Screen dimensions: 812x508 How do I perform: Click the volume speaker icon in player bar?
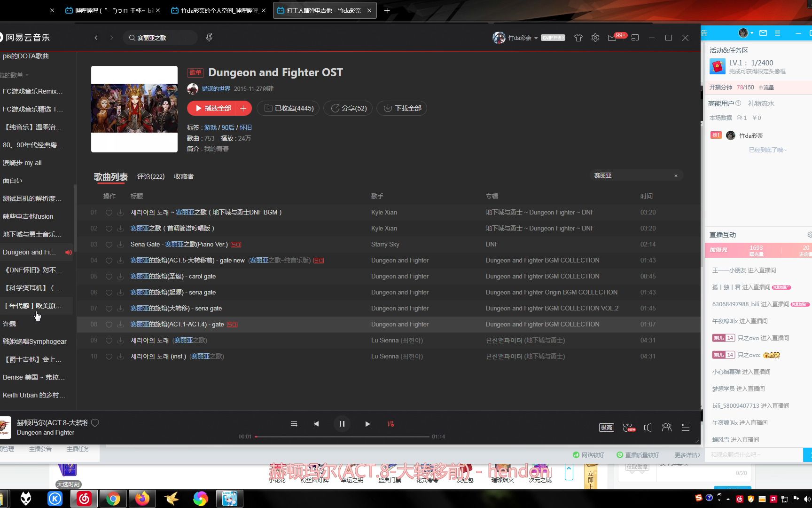click(x=648, y=428)
